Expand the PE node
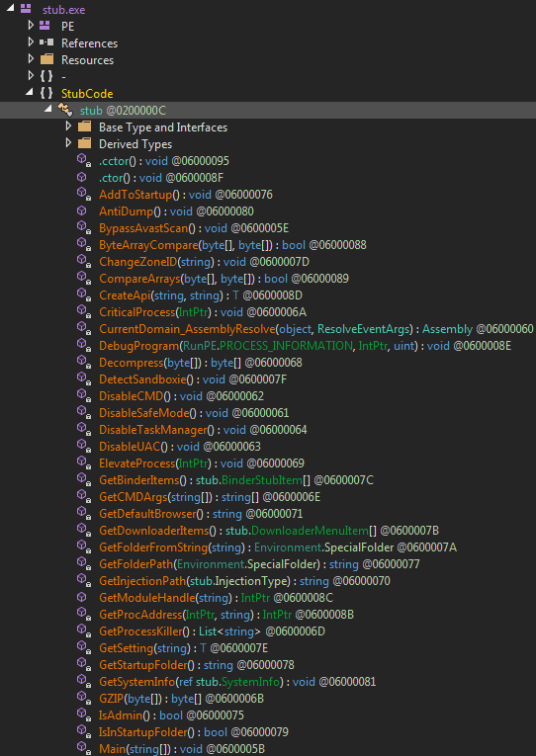536x756 pixels. [x=31, y=25]
